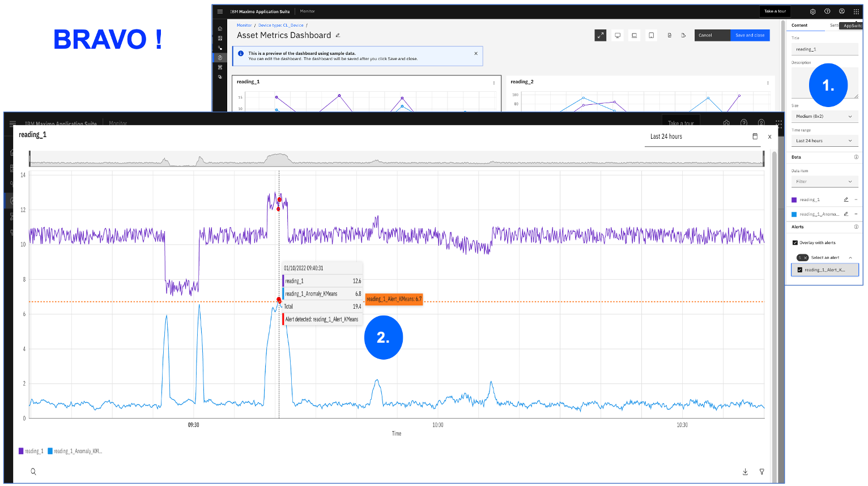The image size is (868, 486).
Task: Open Device type: CL_Device breadcrumb link
Action: [281, 25]
